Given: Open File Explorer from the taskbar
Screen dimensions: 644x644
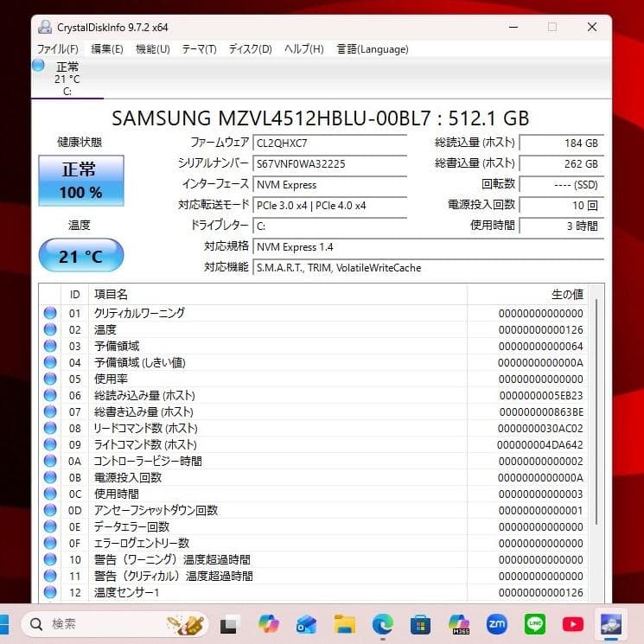Looking at the screenshot, I should pyautogui.click(x=345, y=624).
